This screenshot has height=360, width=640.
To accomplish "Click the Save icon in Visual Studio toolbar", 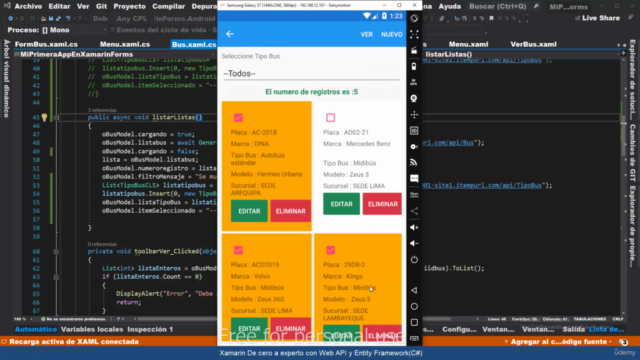I will (x=51, y=18).
